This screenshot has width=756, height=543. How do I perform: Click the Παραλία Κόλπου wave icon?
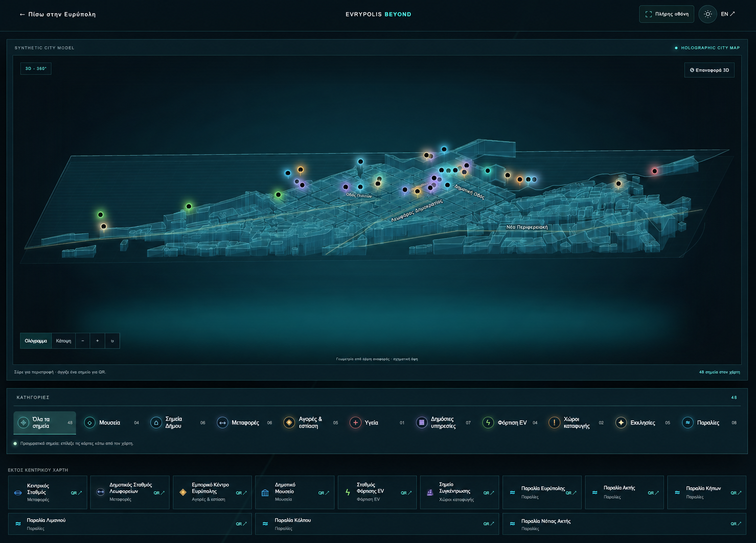(265, 524)
